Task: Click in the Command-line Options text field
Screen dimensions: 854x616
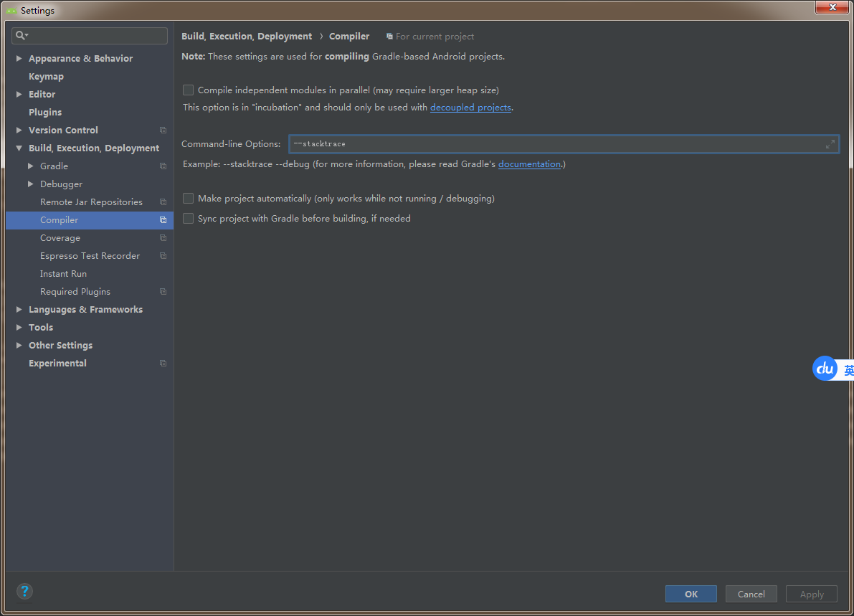Action: tap(564, 144)
